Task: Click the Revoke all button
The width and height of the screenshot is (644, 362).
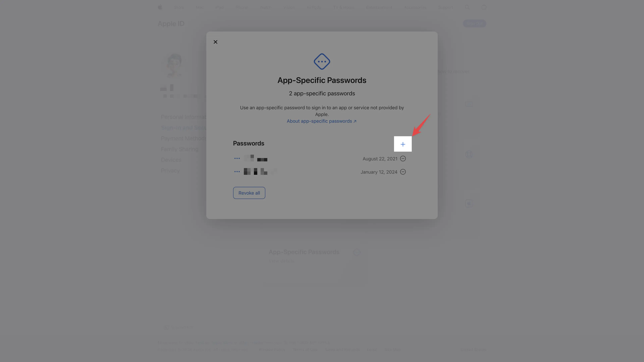Action: click(249, 193)
